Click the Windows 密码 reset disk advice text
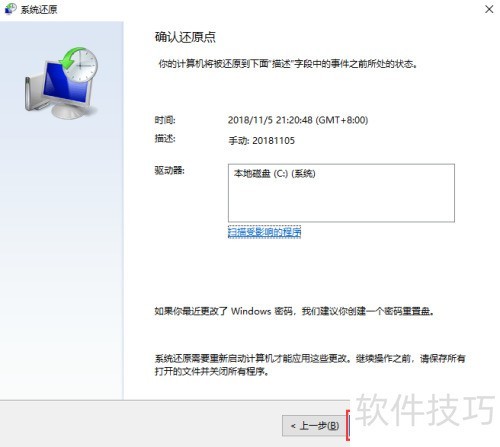This screenshot has width=500, height=447. pyautogui.click(x=295, y=311)
